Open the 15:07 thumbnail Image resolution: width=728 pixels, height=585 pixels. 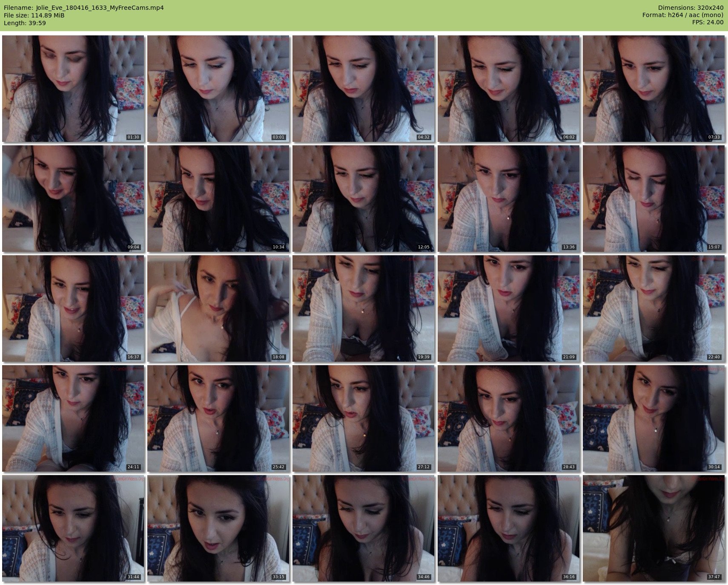click(x=654, y=199)
